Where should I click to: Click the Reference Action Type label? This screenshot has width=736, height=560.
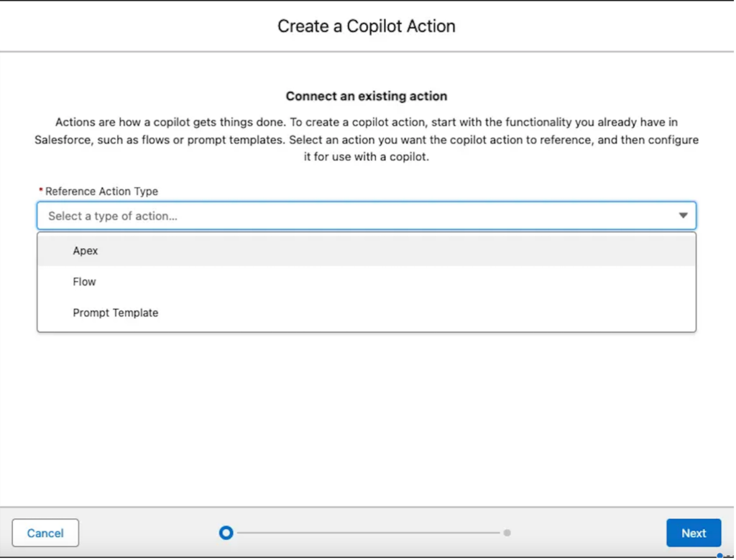click(101, 191)
